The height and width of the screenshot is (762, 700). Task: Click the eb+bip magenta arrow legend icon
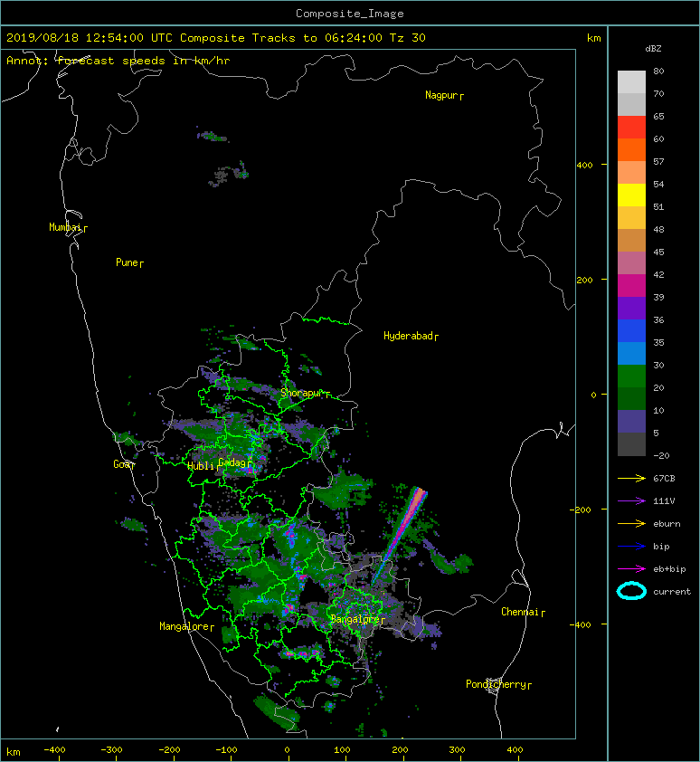[x=631, y=569]
